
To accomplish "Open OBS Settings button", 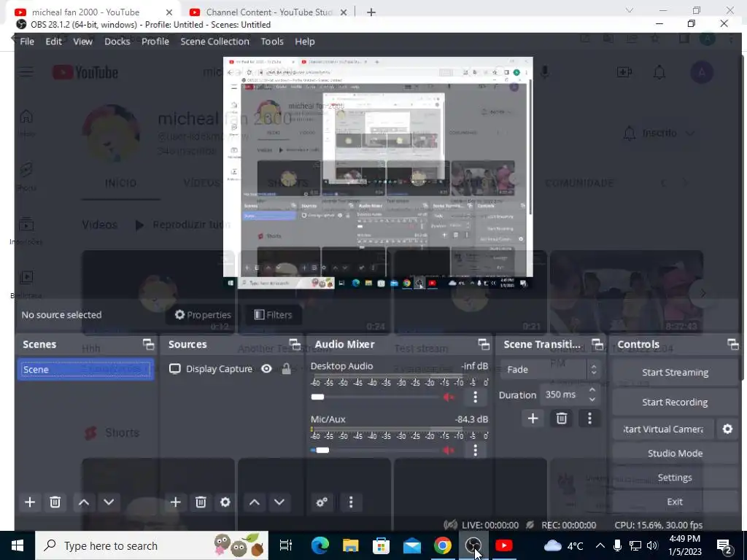I will [x=675, y=477].
